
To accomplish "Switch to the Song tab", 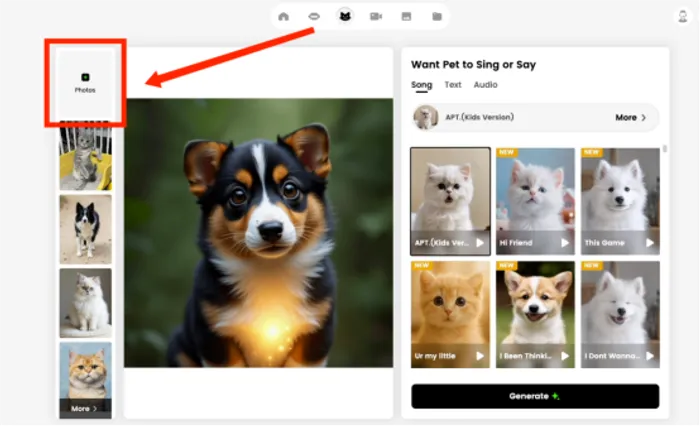I will [x=421, y=85].
